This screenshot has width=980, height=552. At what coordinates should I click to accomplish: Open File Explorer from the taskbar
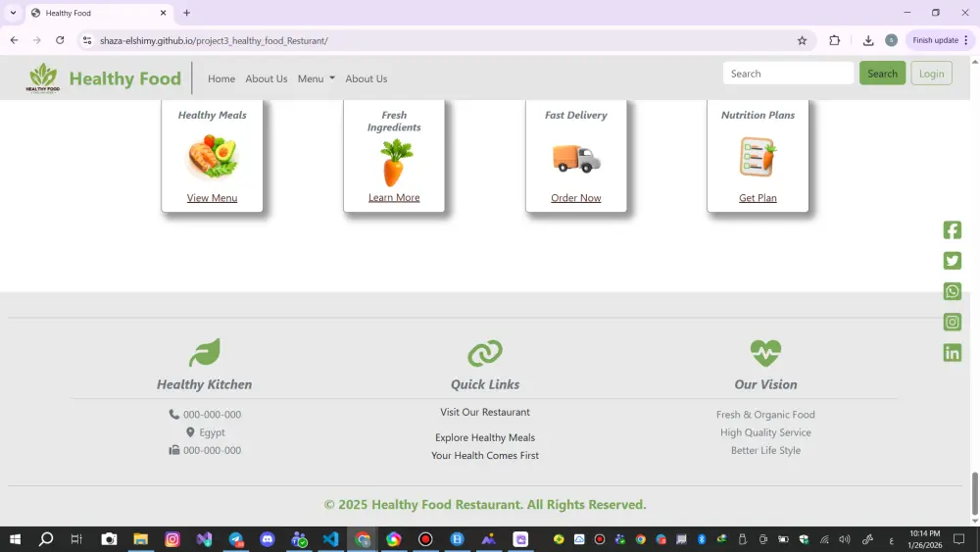(x=140, y=539)
